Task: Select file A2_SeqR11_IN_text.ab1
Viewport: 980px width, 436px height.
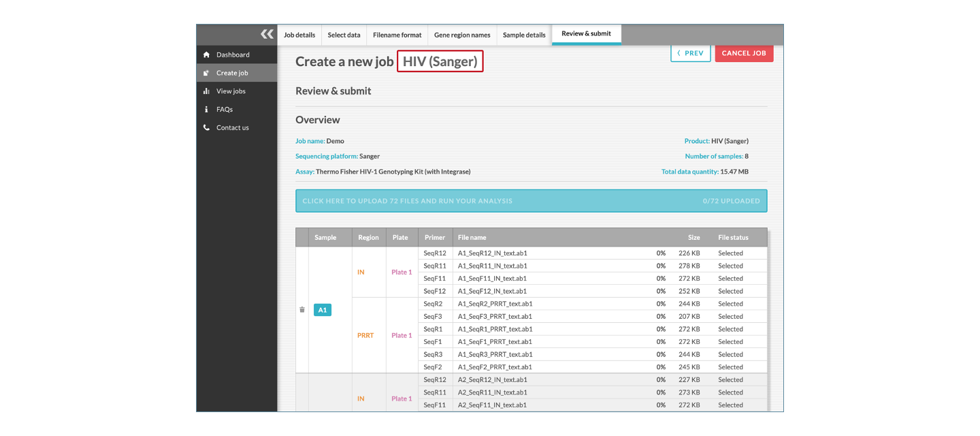Action: coord(492,392)
